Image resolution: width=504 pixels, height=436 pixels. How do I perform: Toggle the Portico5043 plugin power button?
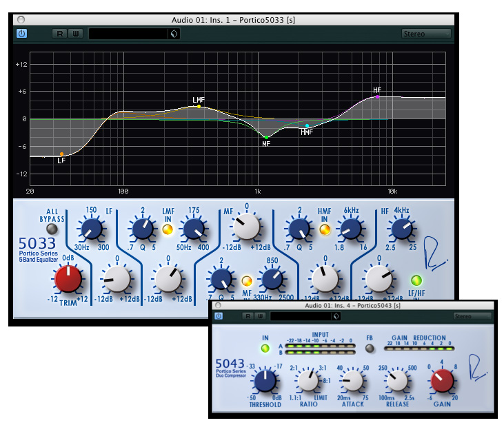tap(219, 316)
